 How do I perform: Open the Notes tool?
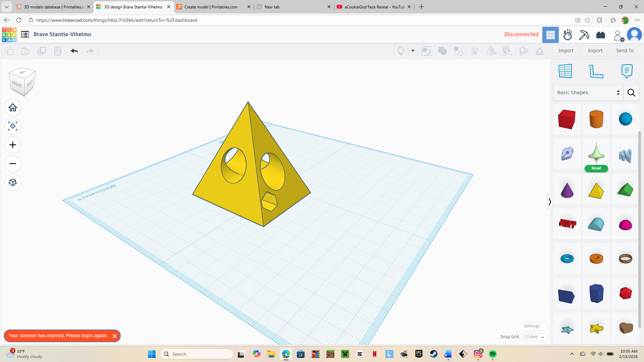(x=627, y=71)
